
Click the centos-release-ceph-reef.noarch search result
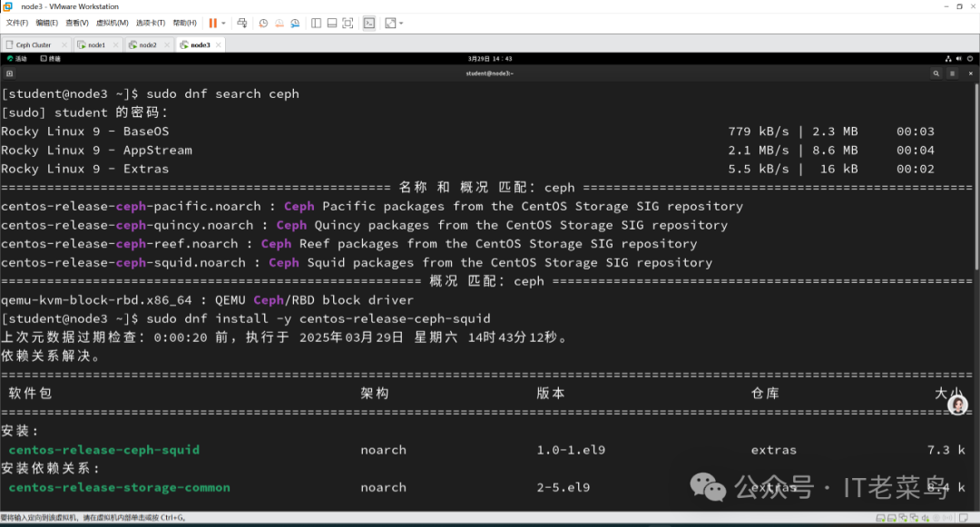click(348, 243)
